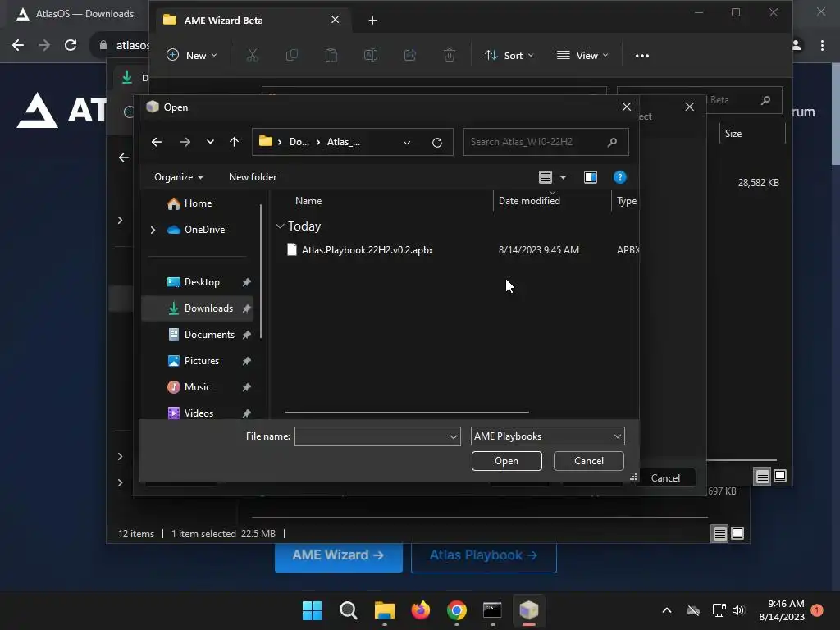Select Desktop in quick access
Viewport: 840px width, 630px height.
pos(202,282)
